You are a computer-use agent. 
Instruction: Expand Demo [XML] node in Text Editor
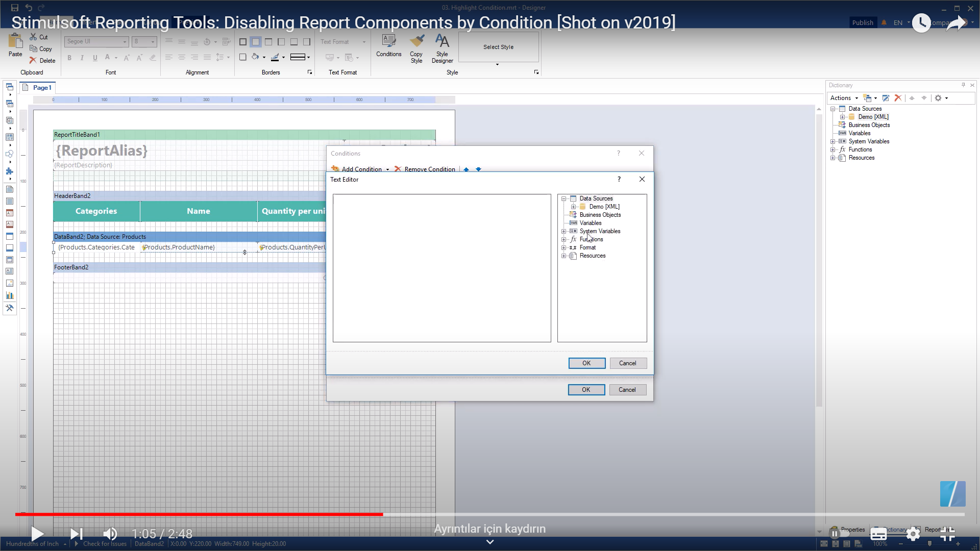573,207
